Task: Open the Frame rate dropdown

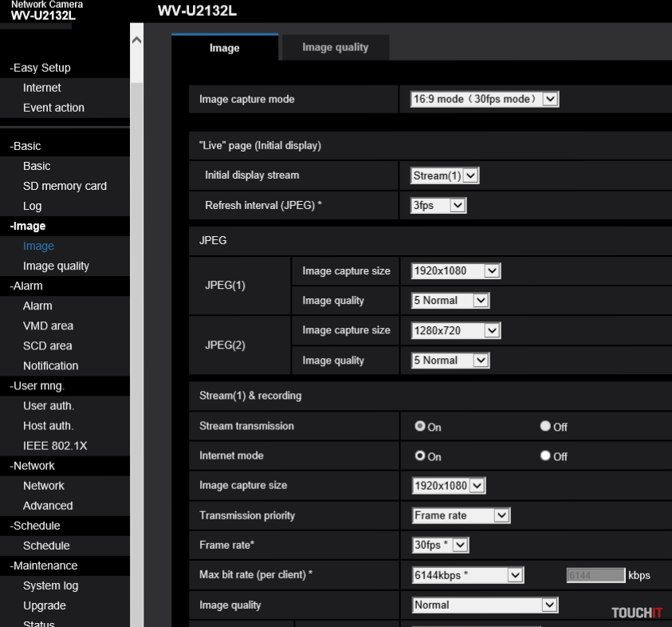Action: (442, 545)
